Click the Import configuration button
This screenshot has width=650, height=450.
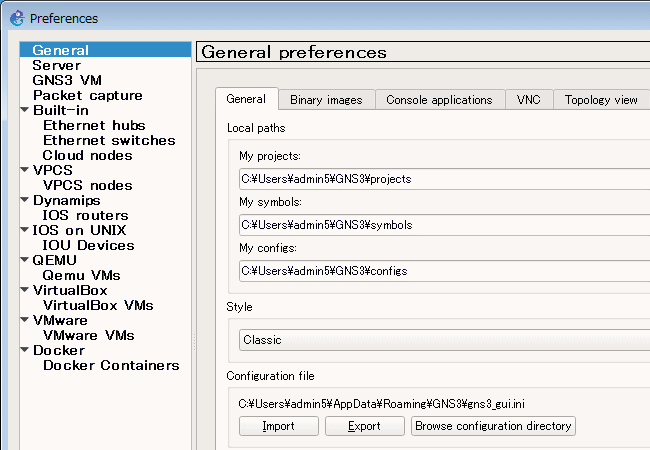click(278, 426)
